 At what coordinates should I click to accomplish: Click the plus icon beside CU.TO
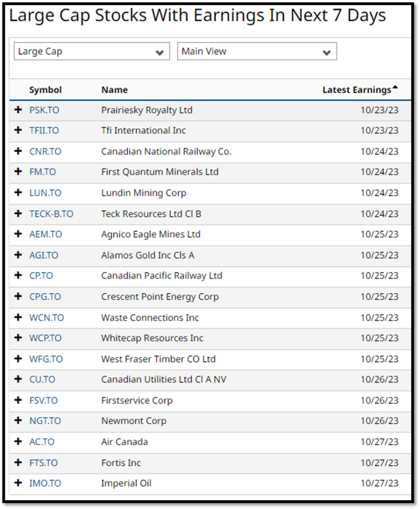18,379
